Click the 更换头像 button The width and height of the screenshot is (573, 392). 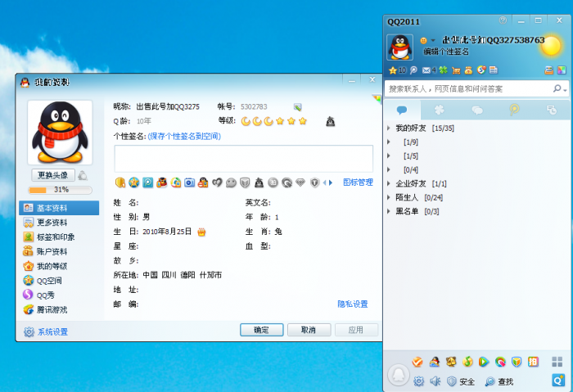click(x=53, y=175)
